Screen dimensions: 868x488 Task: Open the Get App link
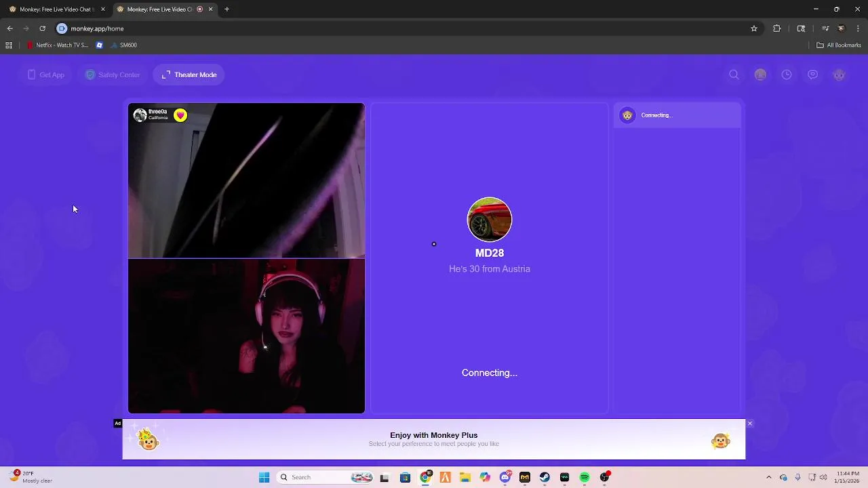(46, 75)
